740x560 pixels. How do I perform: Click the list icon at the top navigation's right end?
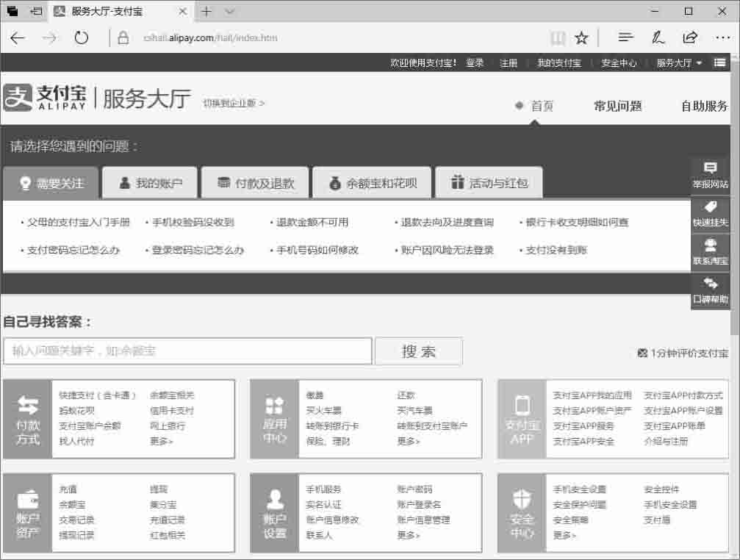point(719,62)
